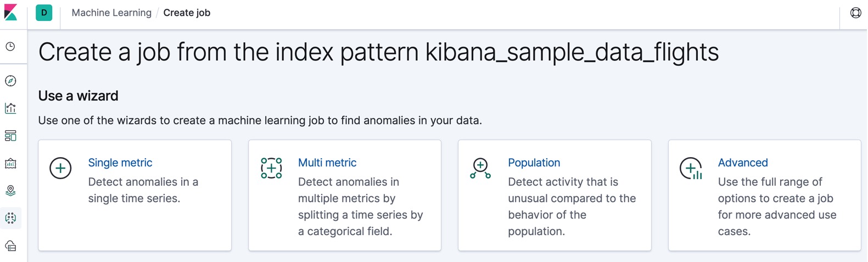Screen dimensions: 868x262
Task: Open Dashboard icon in sidebar
Action: pos(10,136)
